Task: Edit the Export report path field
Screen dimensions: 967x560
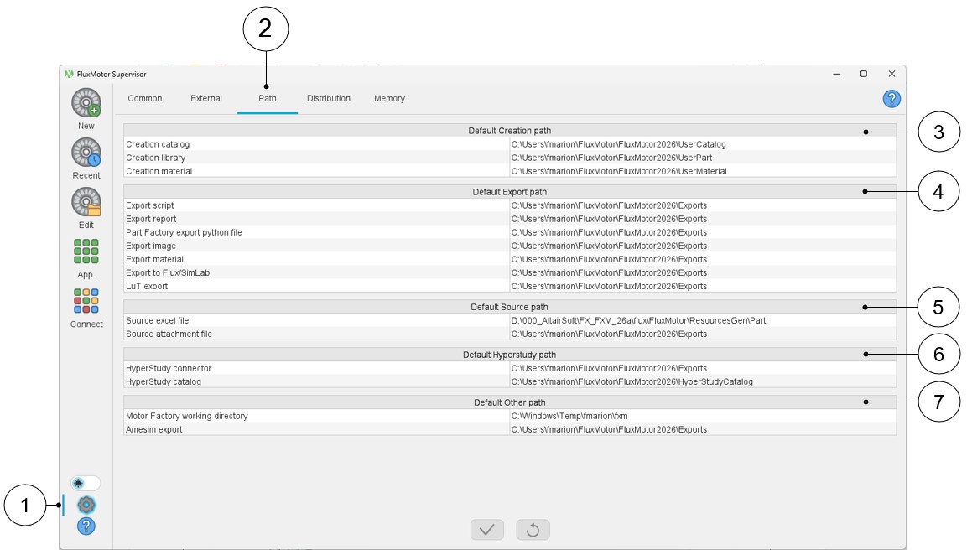Action: pos(703,219)
